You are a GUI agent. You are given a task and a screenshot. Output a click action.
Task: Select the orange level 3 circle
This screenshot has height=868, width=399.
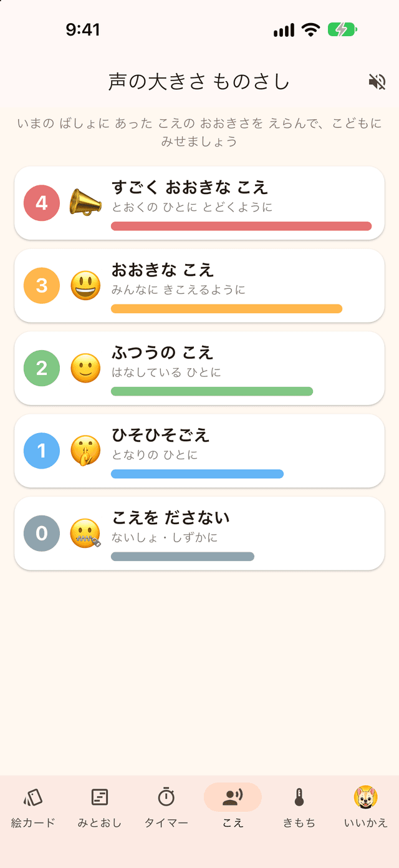42,286
